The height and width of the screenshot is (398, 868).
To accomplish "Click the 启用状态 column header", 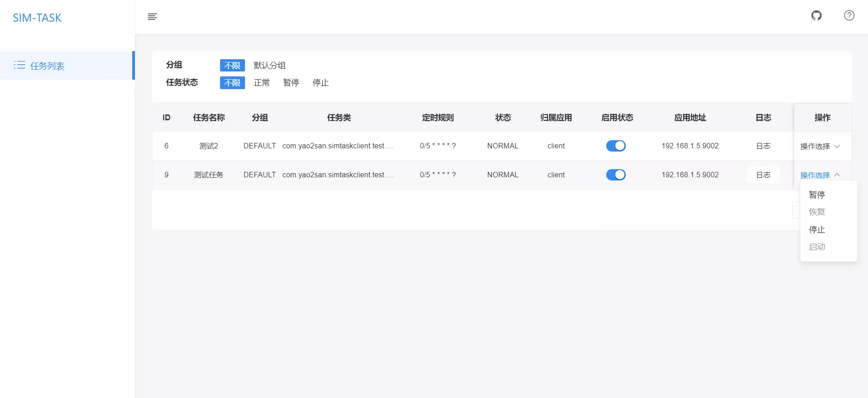I will tap(617, 118).
